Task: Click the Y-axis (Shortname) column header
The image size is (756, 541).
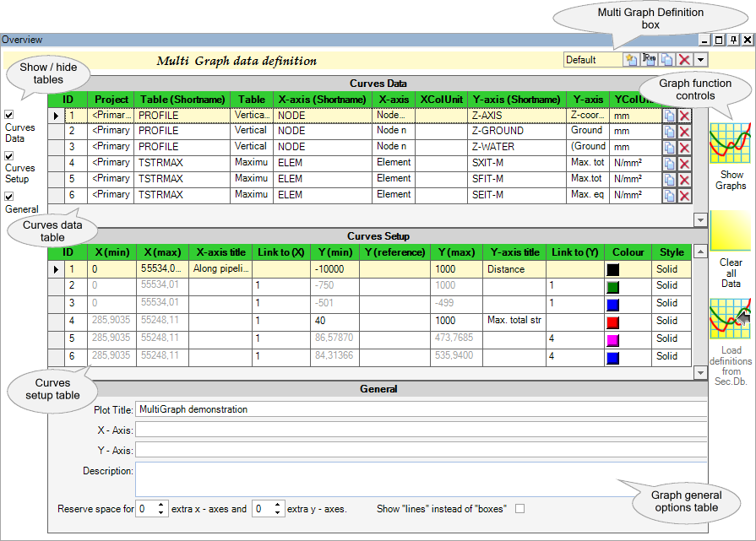Action: [x=516, y=100]
